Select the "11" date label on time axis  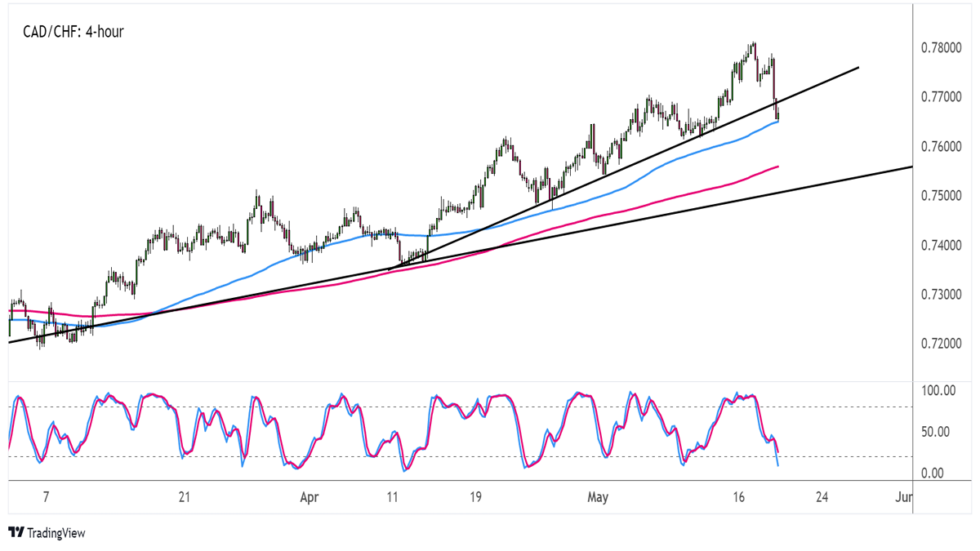392,497
